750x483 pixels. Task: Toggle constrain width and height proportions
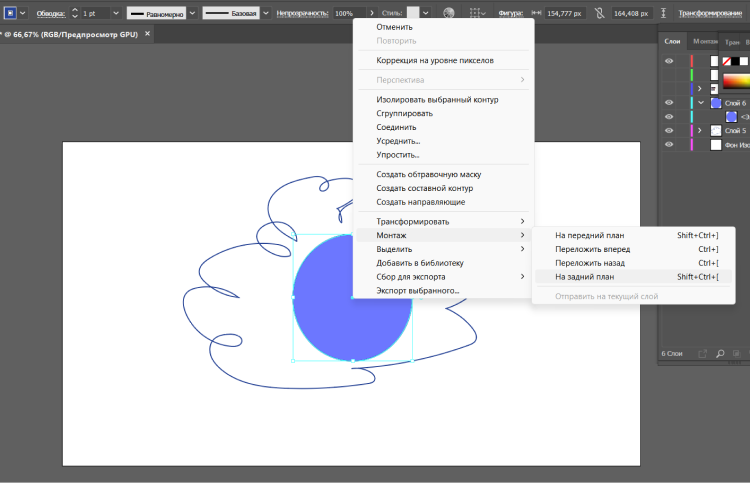599,13
